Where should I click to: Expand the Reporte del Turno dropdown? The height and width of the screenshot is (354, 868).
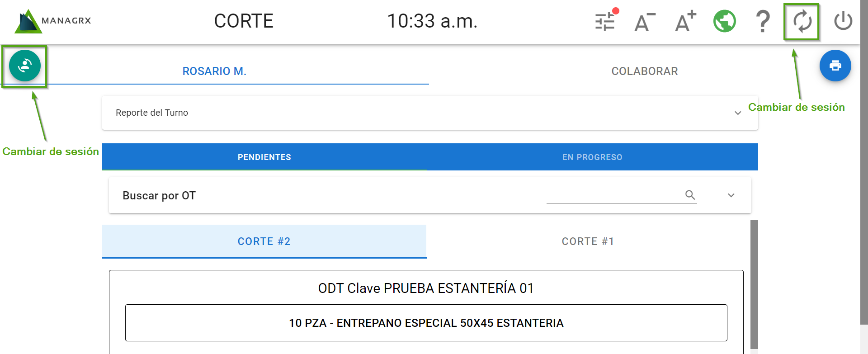pos(737,113)
